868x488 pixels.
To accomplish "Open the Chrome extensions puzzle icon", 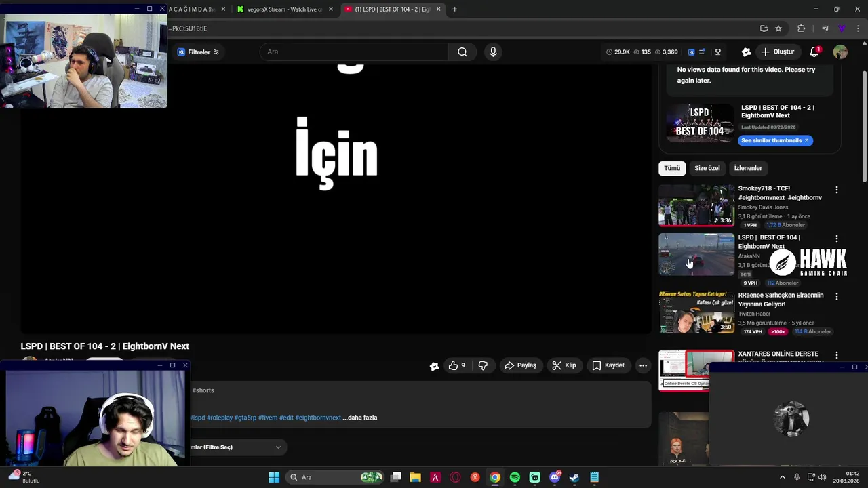I will [802, 28].
